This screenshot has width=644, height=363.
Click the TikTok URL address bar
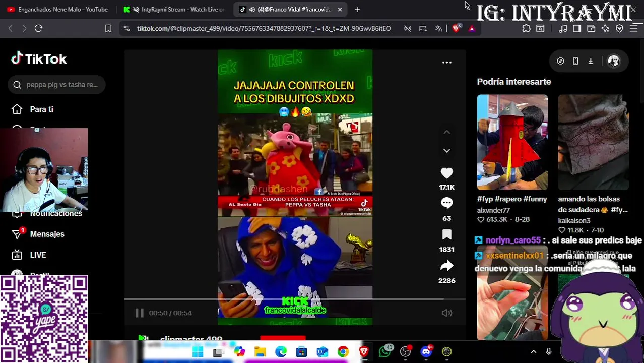point(264,28)
